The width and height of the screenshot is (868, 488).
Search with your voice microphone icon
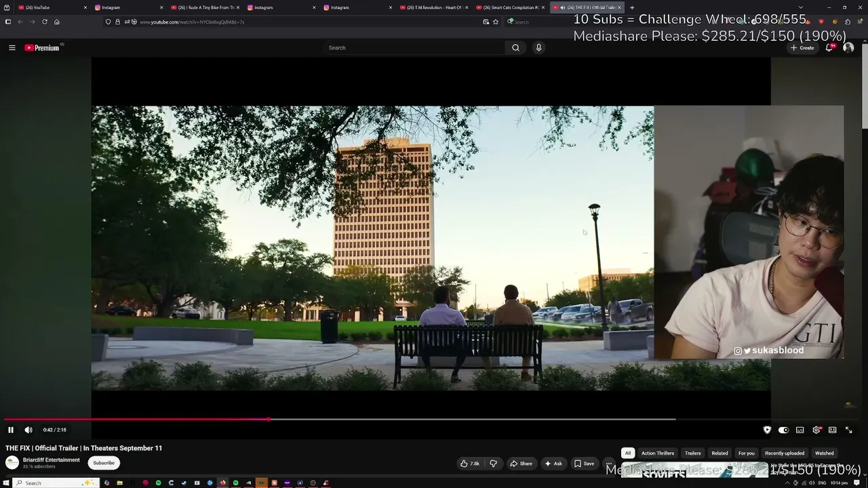[x=538, y=47]
